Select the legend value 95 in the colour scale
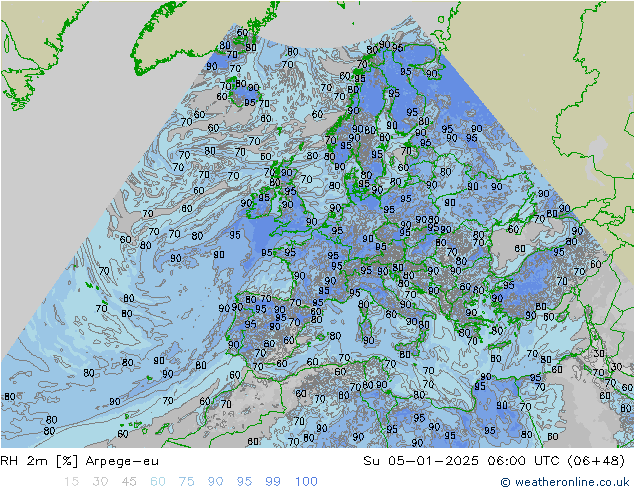The image size is (634, 490). pyautogui.click(x=244, y=482)
